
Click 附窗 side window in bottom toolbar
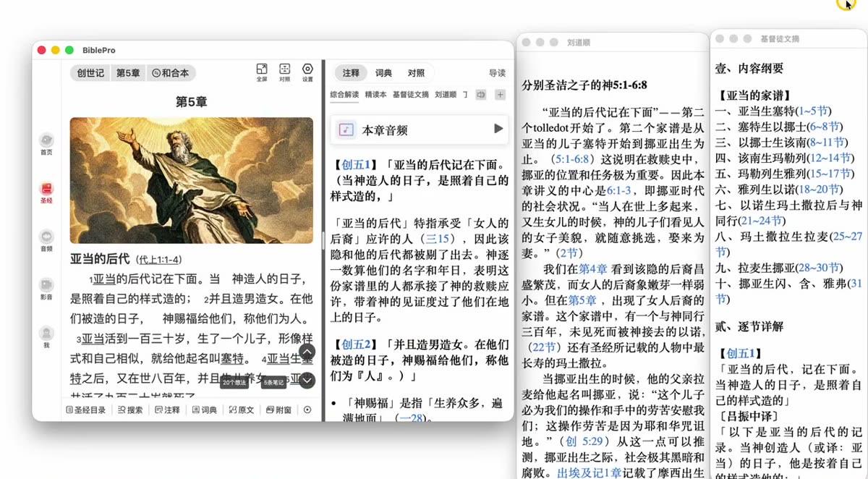279,410
